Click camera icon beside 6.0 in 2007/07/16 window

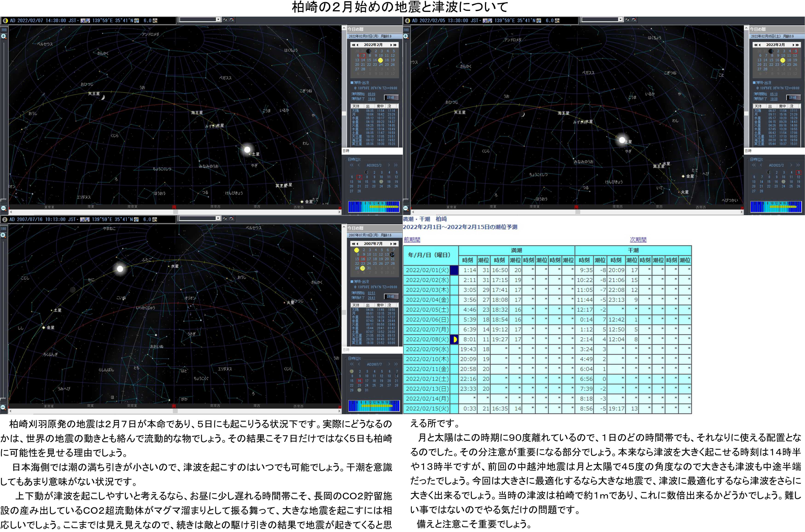(x=155, y=219)
